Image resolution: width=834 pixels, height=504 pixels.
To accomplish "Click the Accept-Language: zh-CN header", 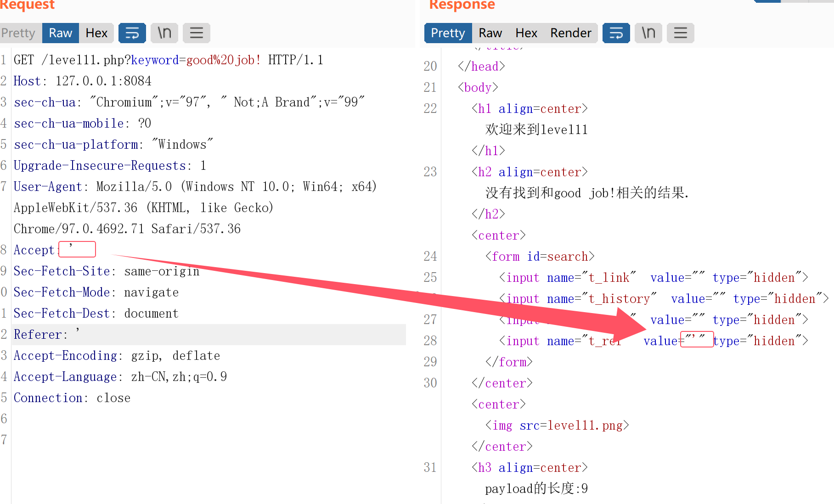I will point(120,377).
